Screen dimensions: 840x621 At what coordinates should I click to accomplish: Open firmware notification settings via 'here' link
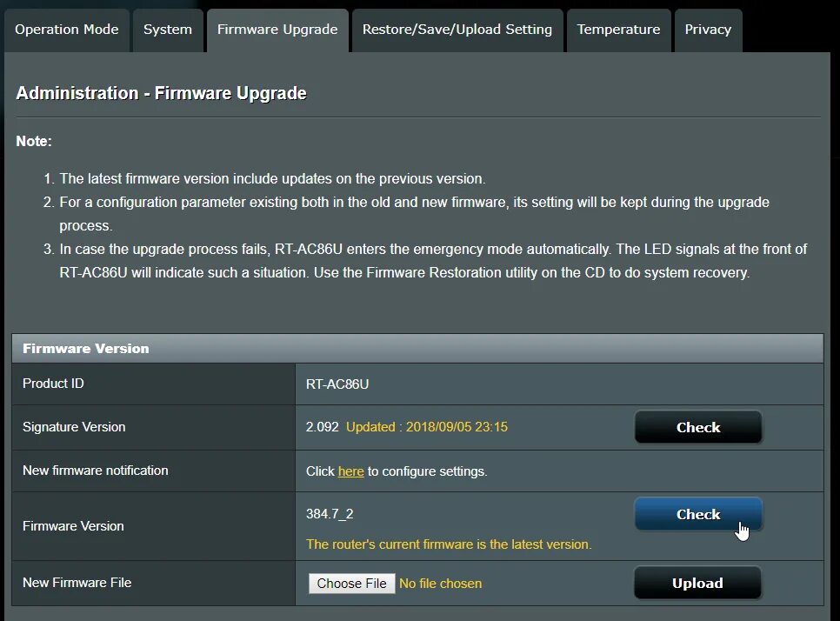pos(350,471)
